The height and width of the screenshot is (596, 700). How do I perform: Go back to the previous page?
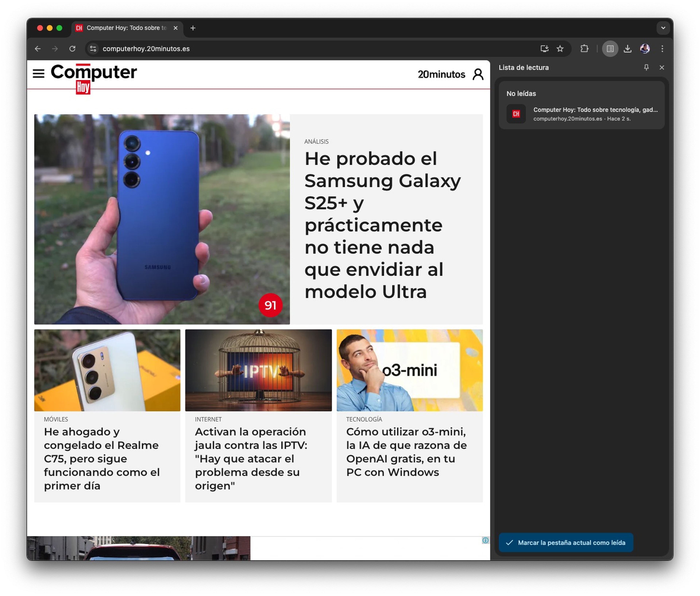pyautogui.click(x=38, y=49)
